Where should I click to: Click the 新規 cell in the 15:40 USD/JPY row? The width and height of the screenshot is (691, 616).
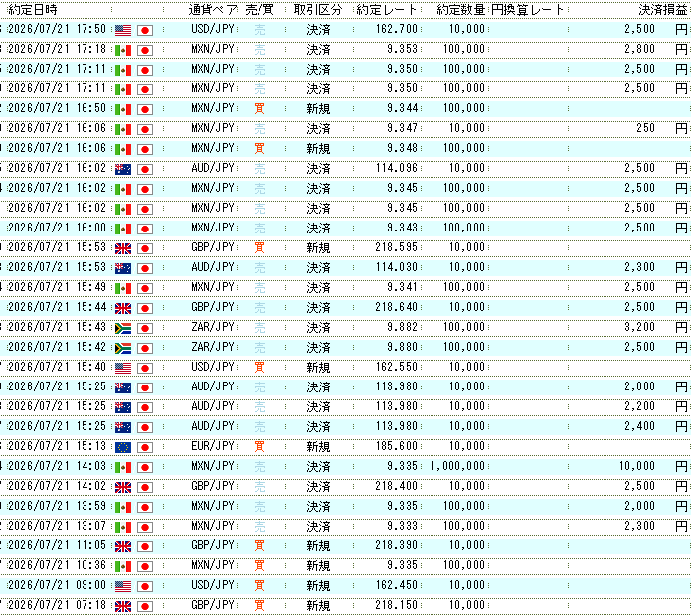pyautogui.click(x=318, y=367)
